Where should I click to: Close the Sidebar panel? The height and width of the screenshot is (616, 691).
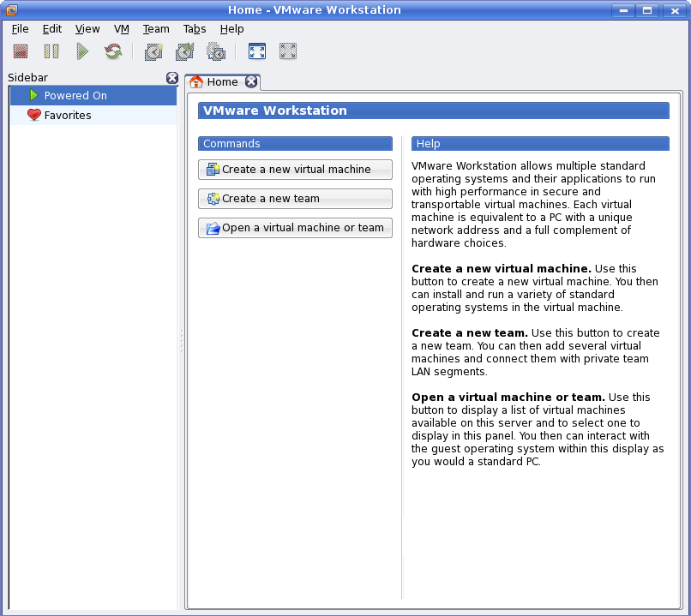pos(171,78)
